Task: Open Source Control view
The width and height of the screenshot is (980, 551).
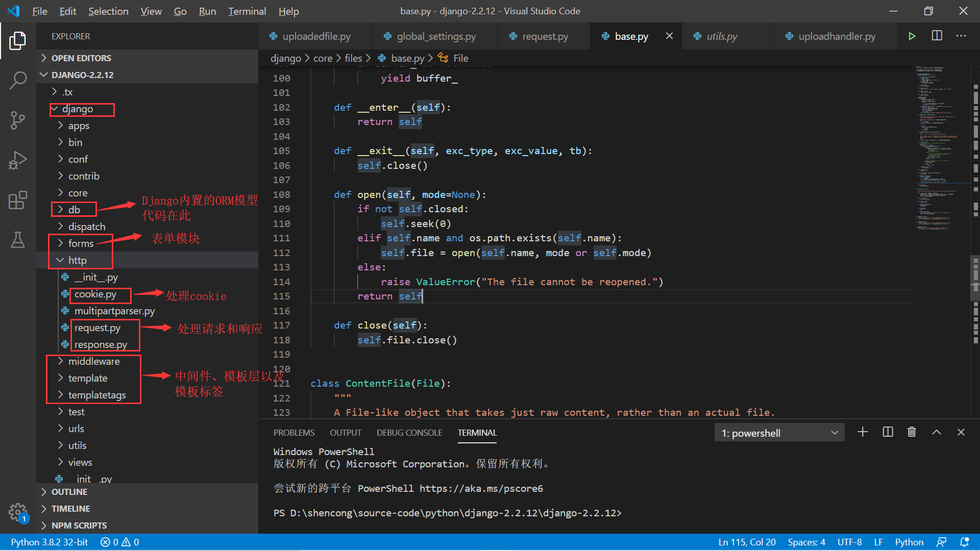Action: [x=18, y=120]
